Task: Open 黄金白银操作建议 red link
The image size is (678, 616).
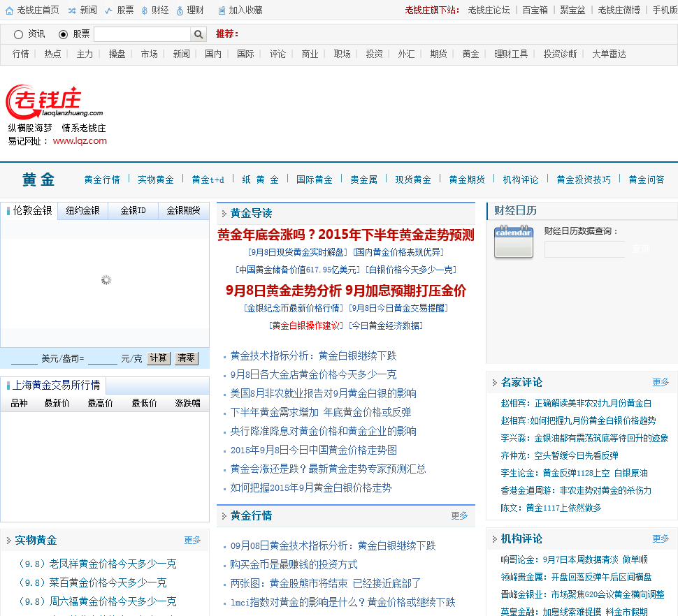Action: 306,325
